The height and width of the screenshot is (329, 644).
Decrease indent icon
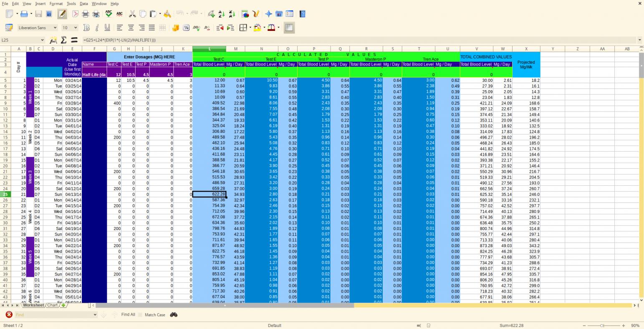[220, 28]
